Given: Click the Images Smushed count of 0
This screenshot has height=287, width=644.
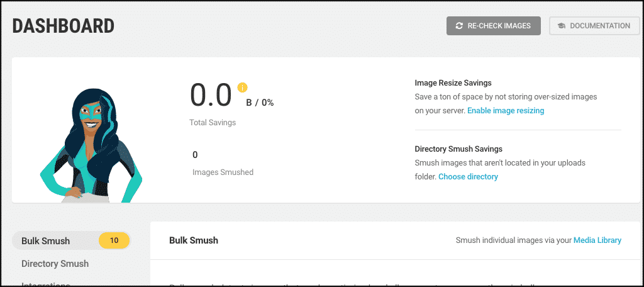Looking at the screenshot, I should pyautogui.click(x=195, y=155).
